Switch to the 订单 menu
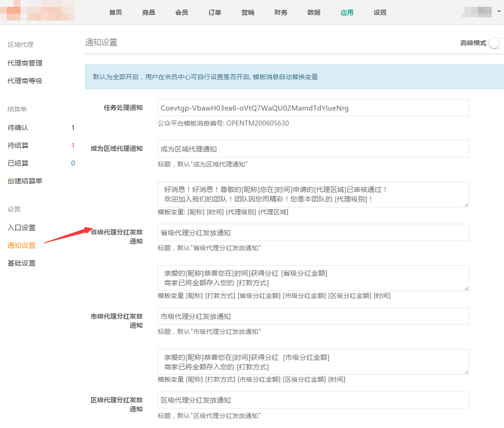The height and width of the screenshot is (428, 504). coord(215,12)
